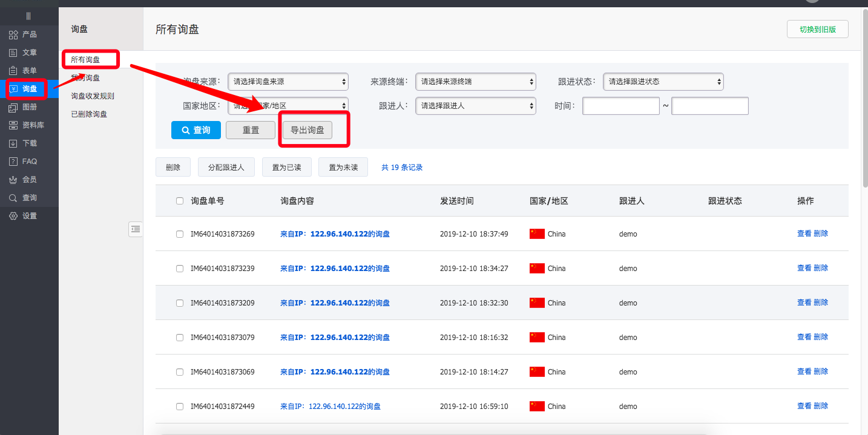Screen dimensions: 868x435
Task: Open the Albums image icon
Action: pos(13,107)
